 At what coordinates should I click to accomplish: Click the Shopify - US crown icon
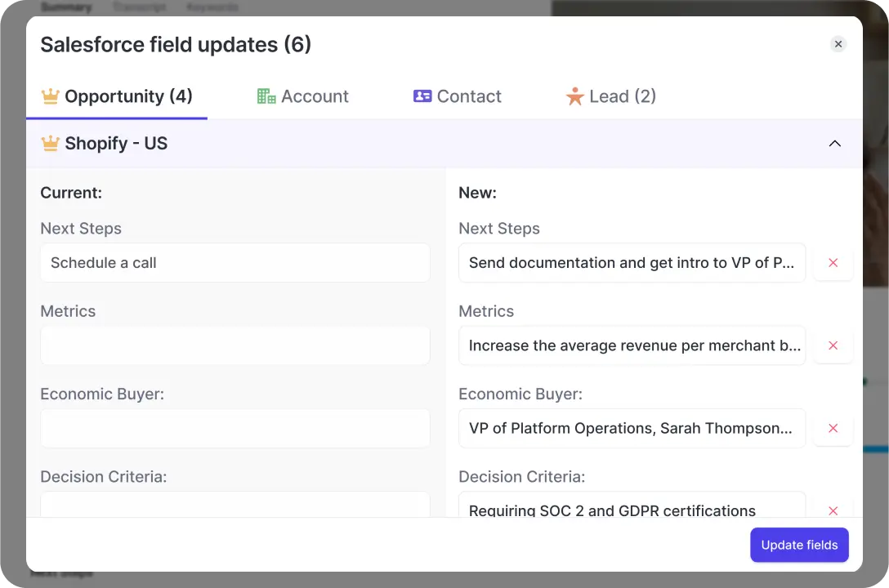pos(50,143)
